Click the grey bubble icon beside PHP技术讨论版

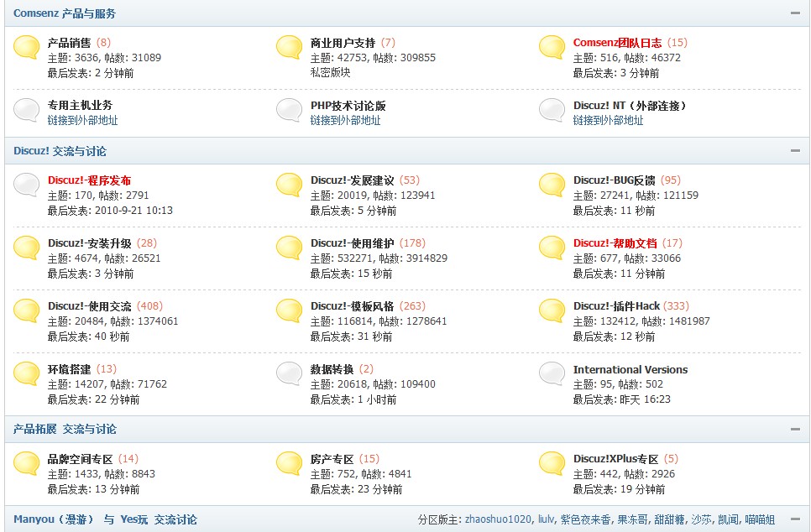click(x=289, y=111)
